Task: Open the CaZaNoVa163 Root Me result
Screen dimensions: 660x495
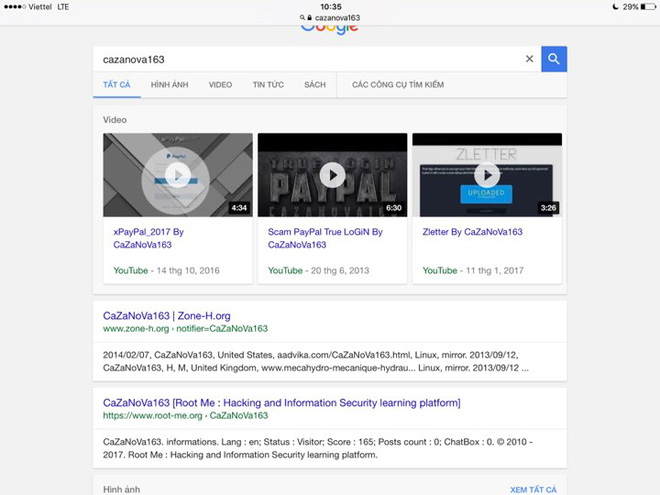Action: 282,403
